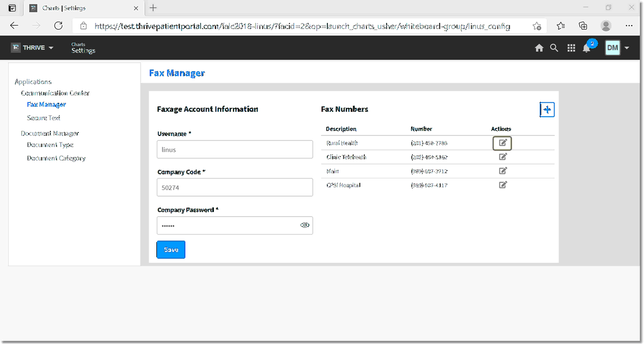The height and width of the screenshot is (345, 644).
Task: Open the browser favorites list
Action: point(561,26)
